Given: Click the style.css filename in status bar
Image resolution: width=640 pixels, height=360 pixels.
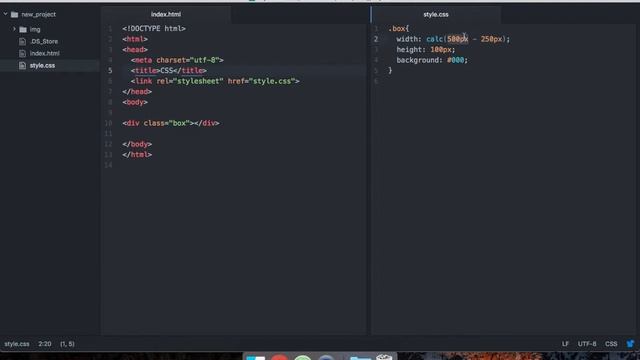Looking at the screenshot, I should coord(17,344).
